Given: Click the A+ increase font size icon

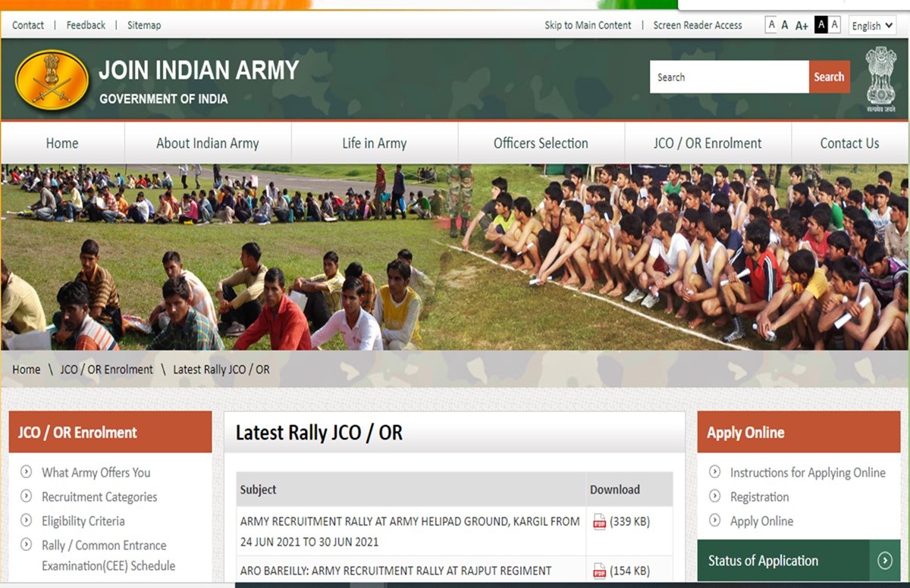Looking at the screenshot, I should (x=802, y=26).
